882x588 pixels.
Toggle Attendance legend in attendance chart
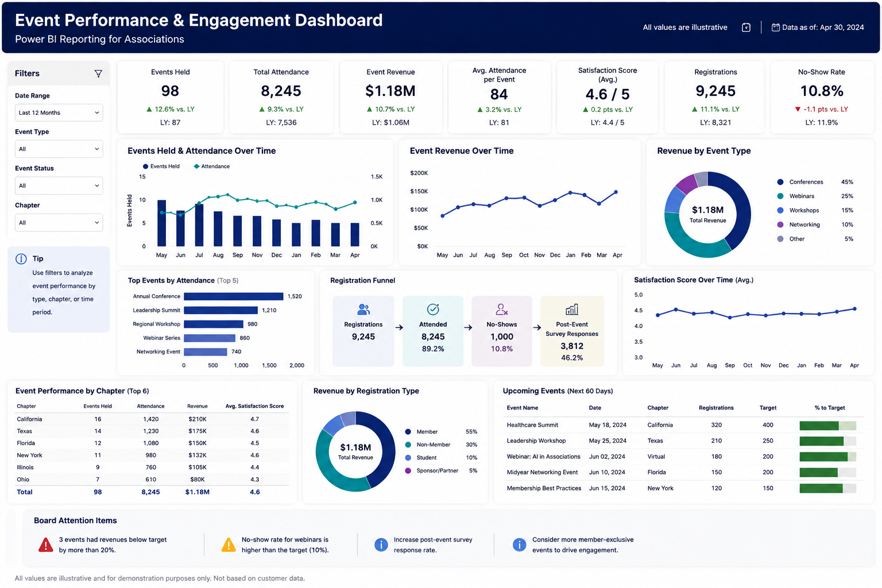(x=211, y=167)
